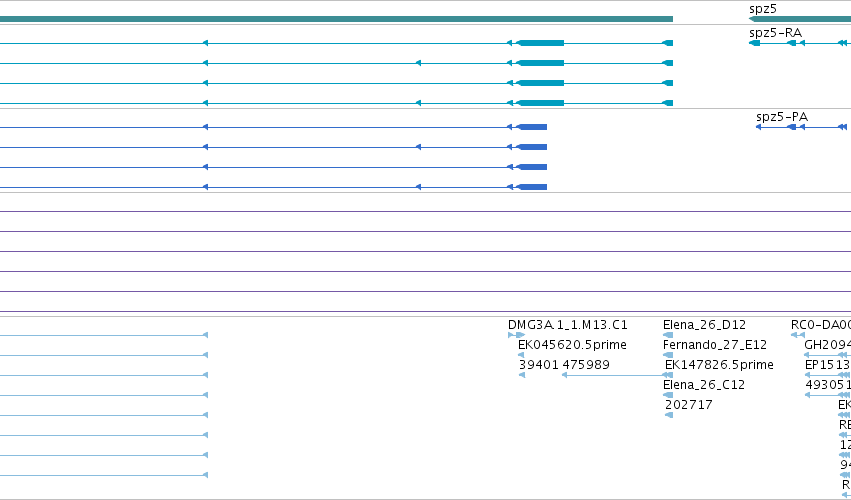Open EST DMG3A.1_1.M13.C1 label
This screenshot has width=851, height=500.
568,325
